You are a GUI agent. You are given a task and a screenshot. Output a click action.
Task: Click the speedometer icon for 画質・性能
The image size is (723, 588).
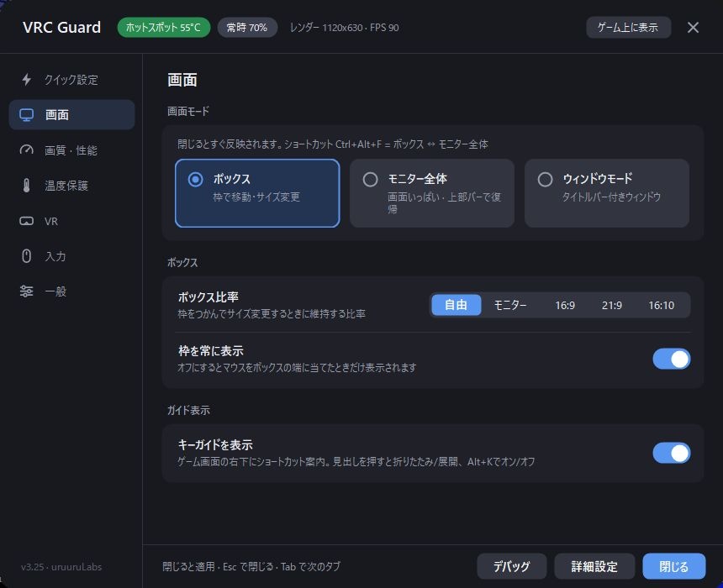point(26,150)
